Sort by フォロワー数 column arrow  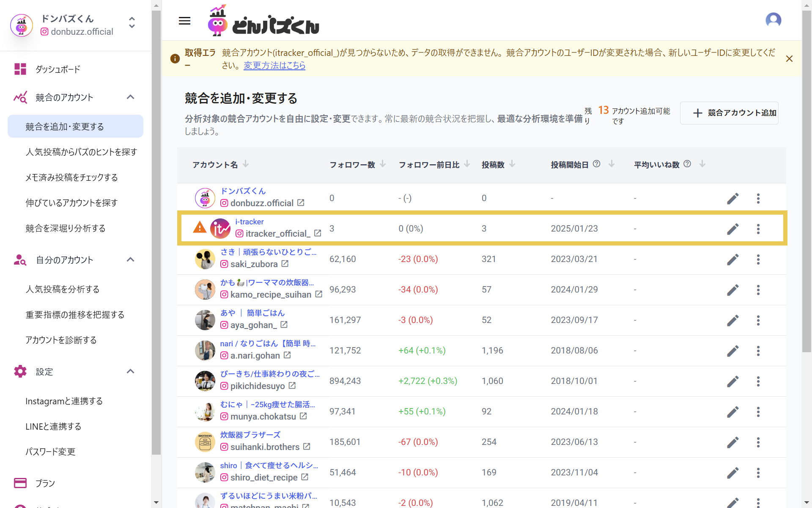click(383, 164)
